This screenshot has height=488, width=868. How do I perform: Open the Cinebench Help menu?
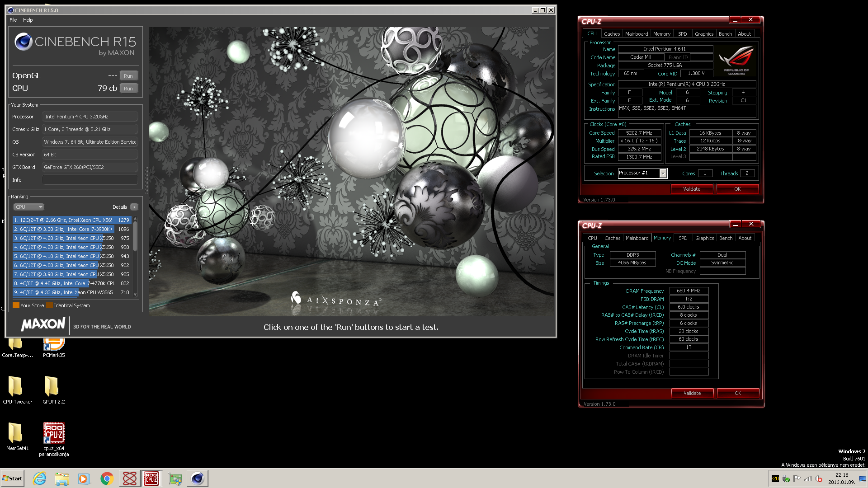pos(28,20)
